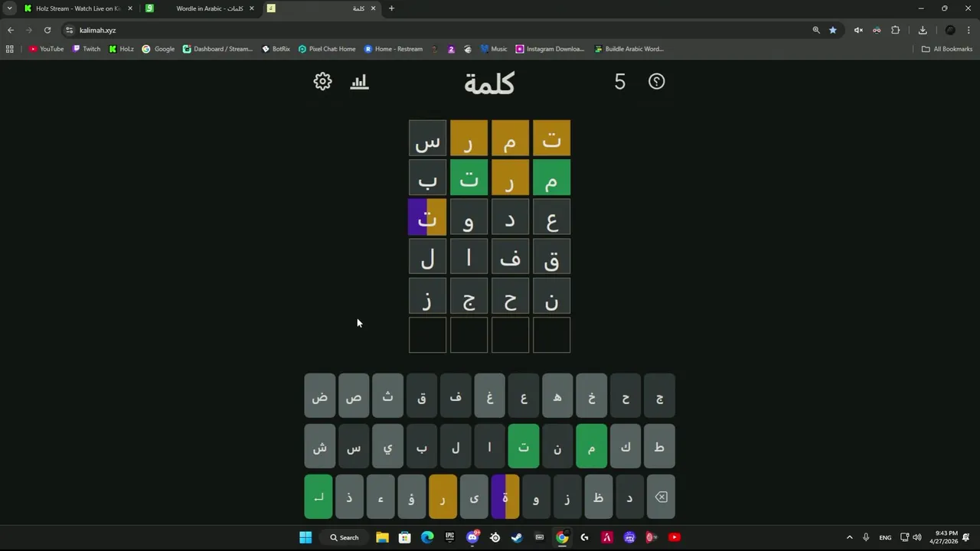Open the Chrome three-dot menu
The height and width of the screenshot is (551, 980).
coord(969,30)
